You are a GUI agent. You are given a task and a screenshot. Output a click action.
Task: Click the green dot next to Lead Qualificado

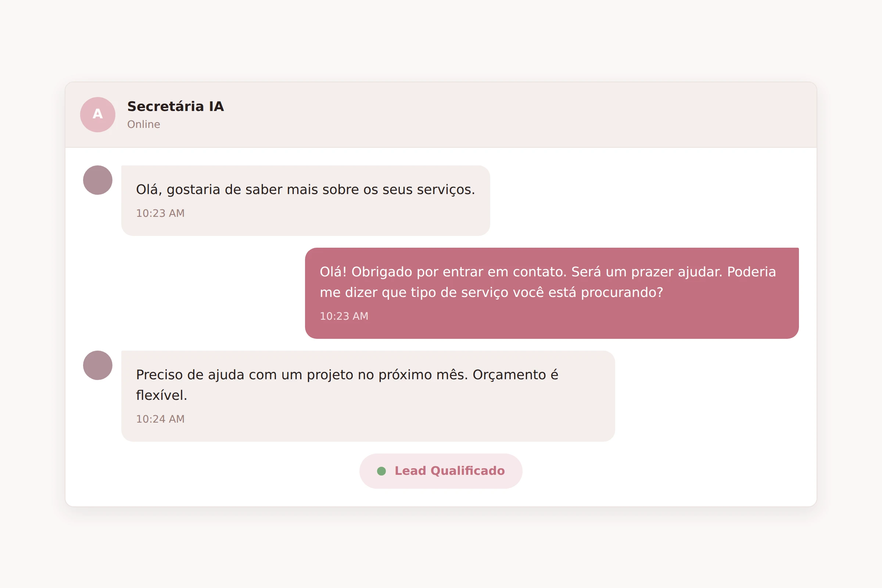click(382, 471)
